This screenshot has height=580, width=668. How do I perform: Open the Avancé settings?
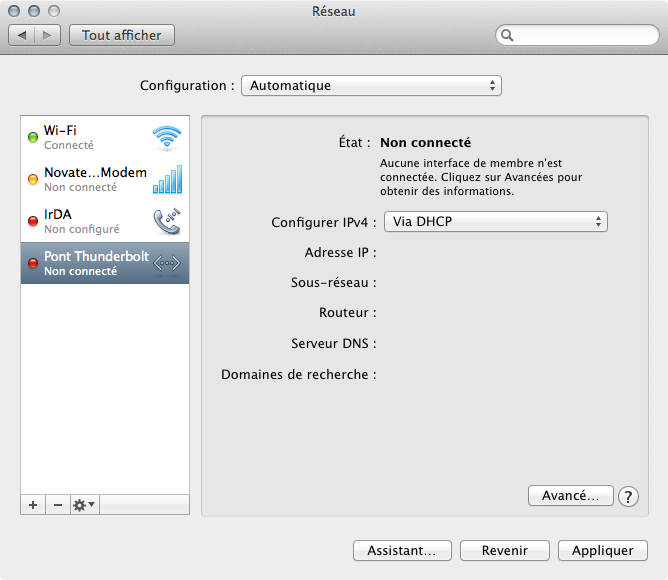570,495
